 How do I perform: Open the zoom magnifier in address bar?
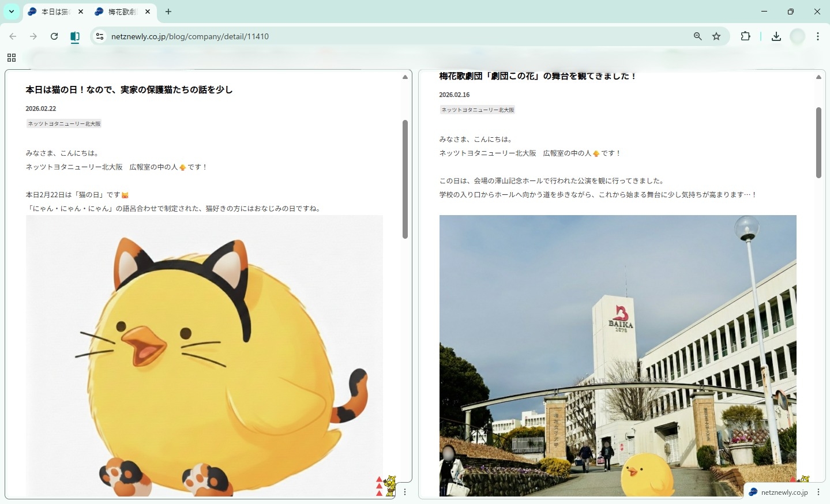click(698, 36)
